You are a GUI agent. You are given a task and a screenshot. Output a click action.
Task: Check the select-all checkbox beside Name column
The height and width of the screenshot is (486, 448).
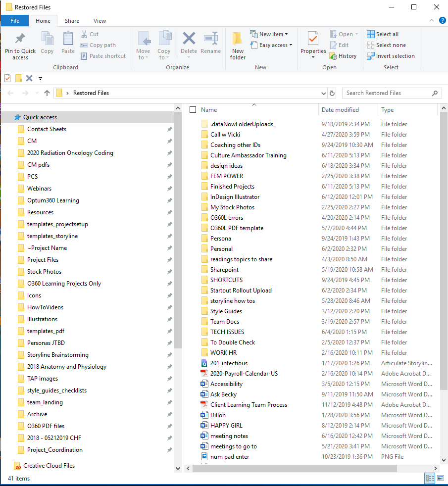coord(193,109)
